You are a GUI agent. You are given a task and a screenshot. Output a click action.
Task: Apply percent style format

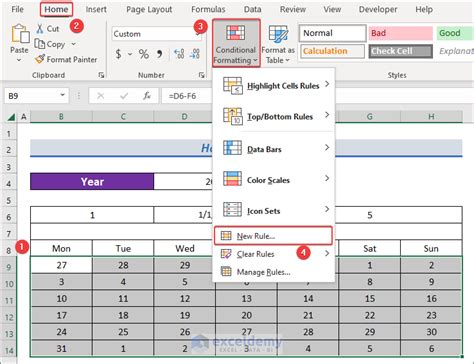(144, 54)
